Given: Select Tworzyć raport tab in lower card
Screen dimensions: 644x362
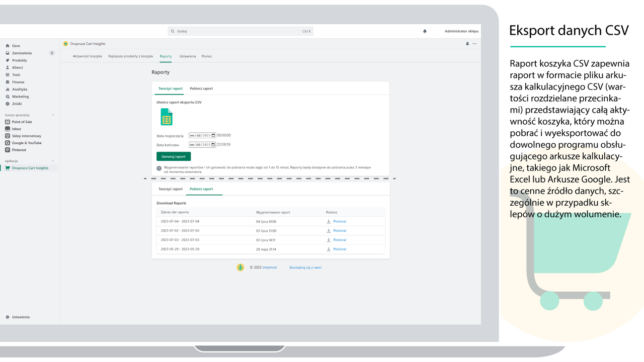Looking at the screenshot, I should click(x=171, y=189).
